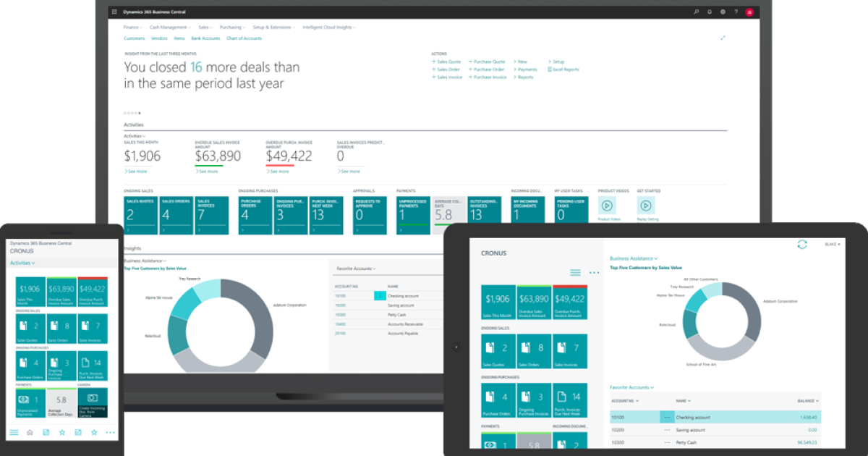Click the expand page arrows on laptop
Screen dimensions: 868x456
tap(723, 38)
